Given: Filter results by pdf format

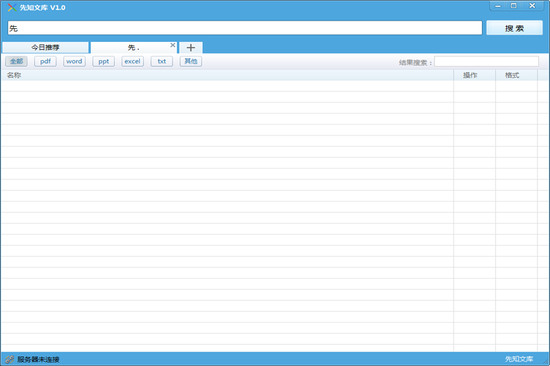Looking at the screenshot, I should coord(45,61).
